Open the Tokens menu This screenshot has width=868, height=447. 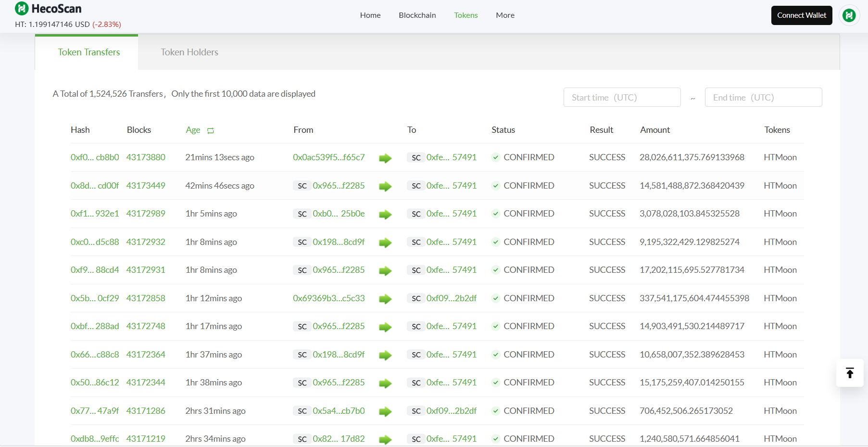[466, 15]
